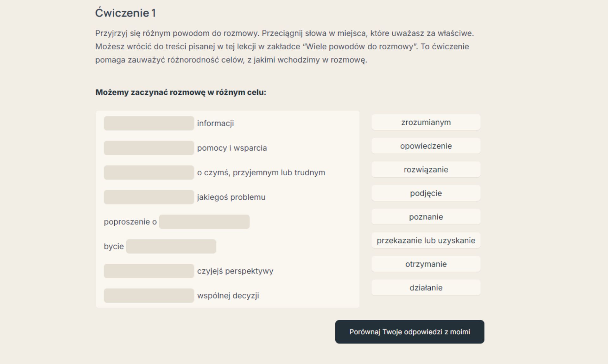The width and height of the screenshot is (608, 364).
Task: Select the 'przekazanie lub uzyskanie' tile
Action: click(x=426, y=240)
